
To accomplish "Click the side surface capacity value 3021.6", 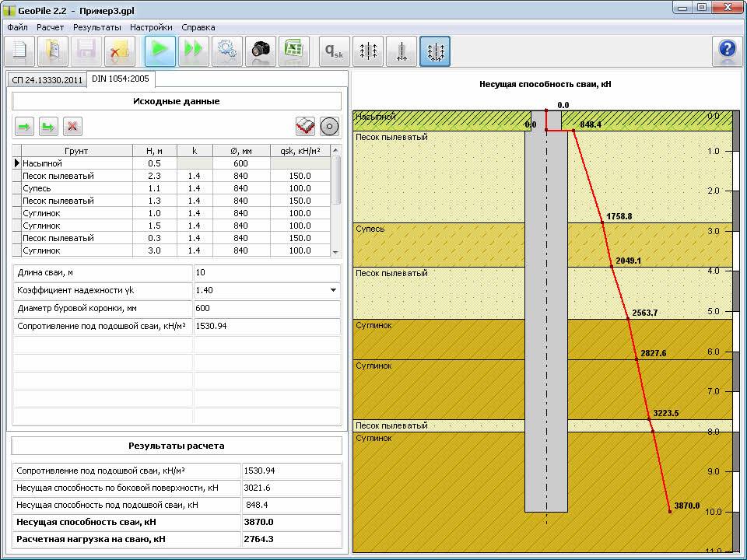I will click(x=292, y=488).
